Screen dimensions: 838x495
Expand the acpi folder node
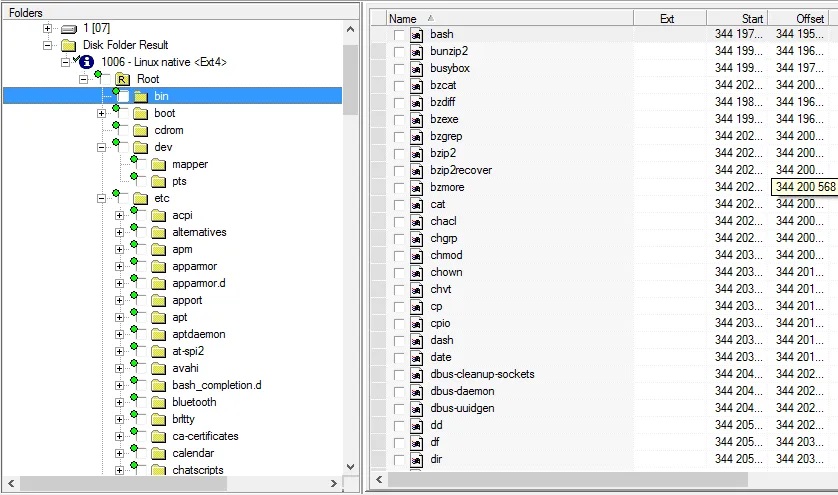tap(119, 216)
